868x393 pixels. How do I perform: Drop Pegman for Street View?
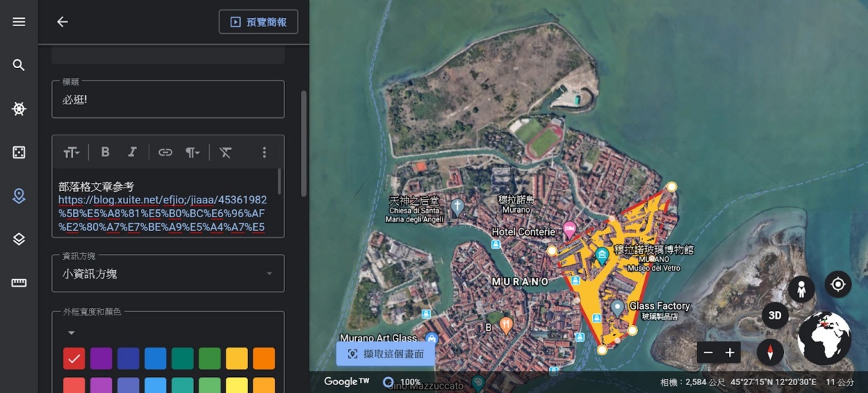(x=801, y=290)
